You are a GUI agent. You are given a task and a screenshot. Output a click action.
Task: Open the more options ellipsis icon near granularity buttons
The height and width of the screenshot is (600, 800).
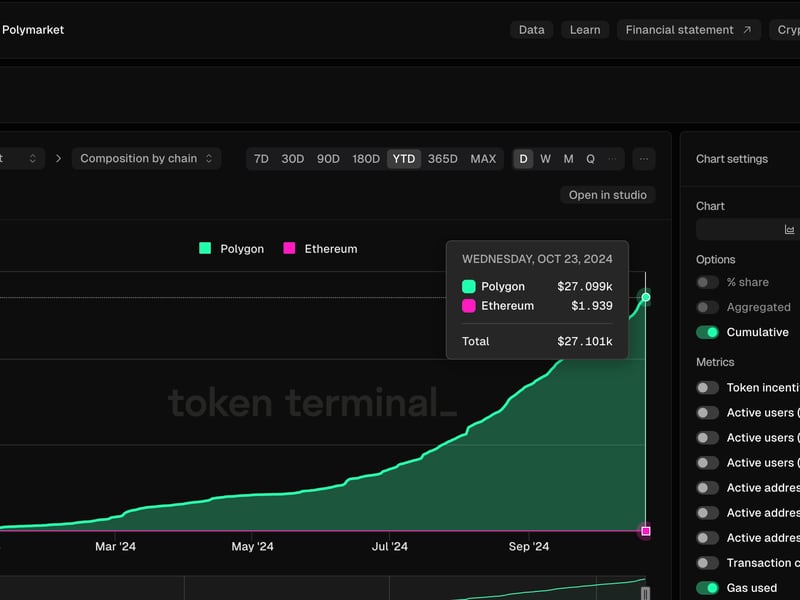coord(644,158)
